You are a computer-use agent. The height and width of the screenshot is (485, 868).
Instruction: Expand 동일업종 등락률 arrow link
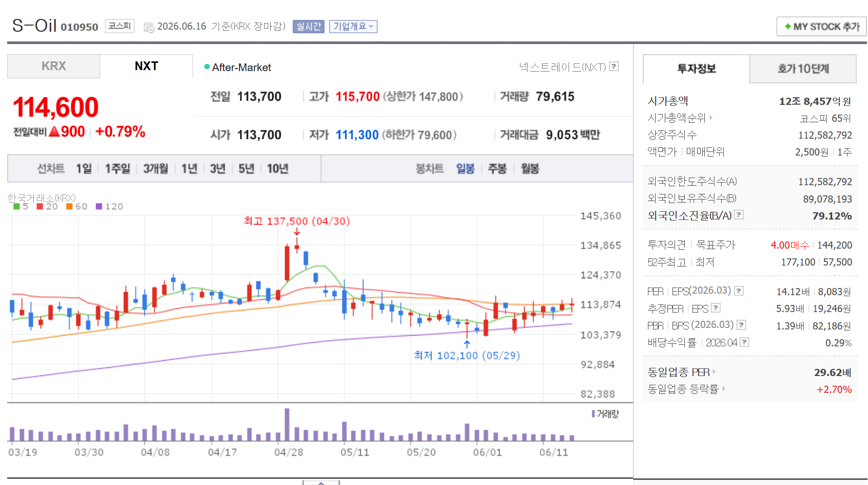click(724, 389)
